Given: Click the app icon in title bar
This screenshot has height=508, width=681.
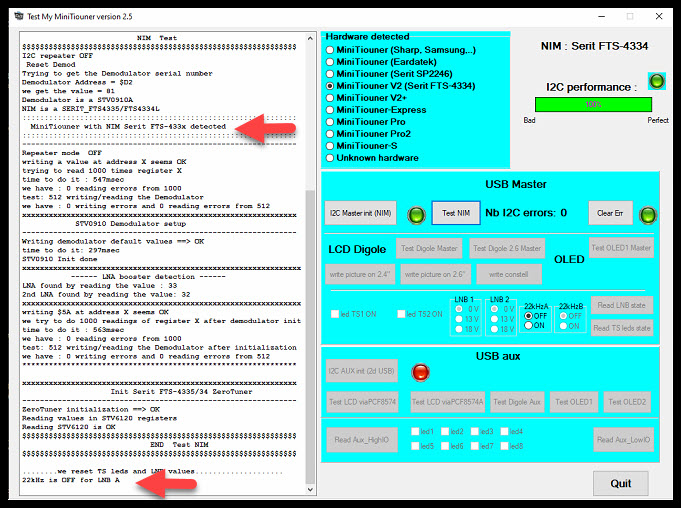Looking at the screenshot, I should [19, 16].
